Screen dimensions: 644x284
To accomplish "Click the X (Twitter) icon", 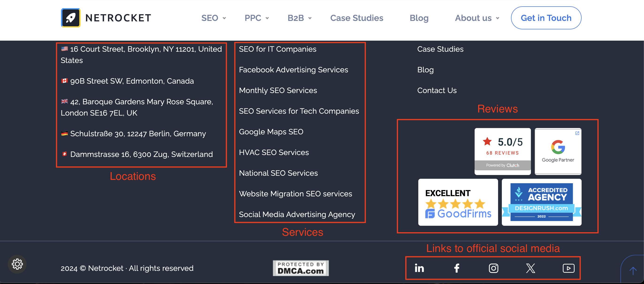I will click(x=530, y=268).
